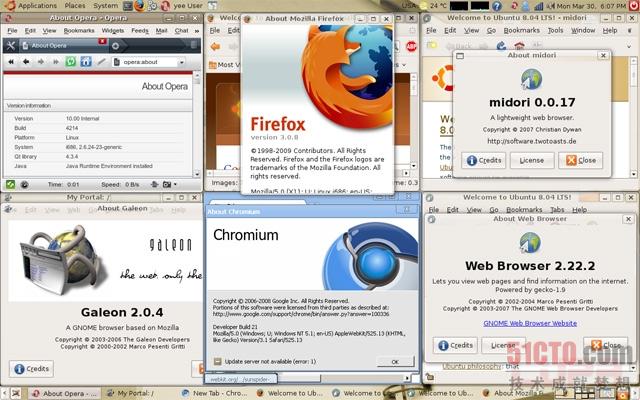The image size is (640, 400).
Task: Open Opera panel toggle wrench icon
Action: (11, 46)
